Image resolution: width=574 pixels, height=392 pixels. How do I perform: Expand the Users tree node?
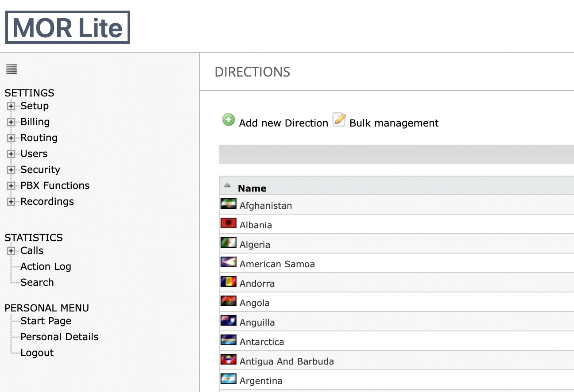(x=11, y=154)
